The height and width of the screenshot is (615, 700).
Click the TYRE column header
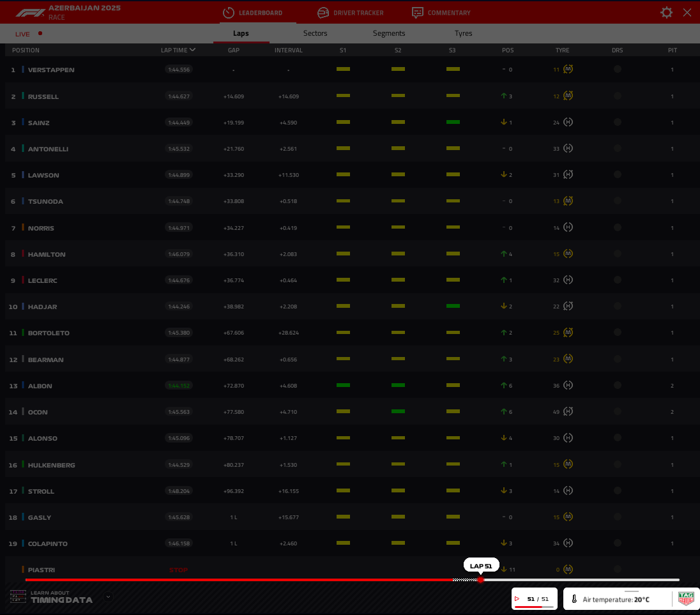tap(563, 50)
